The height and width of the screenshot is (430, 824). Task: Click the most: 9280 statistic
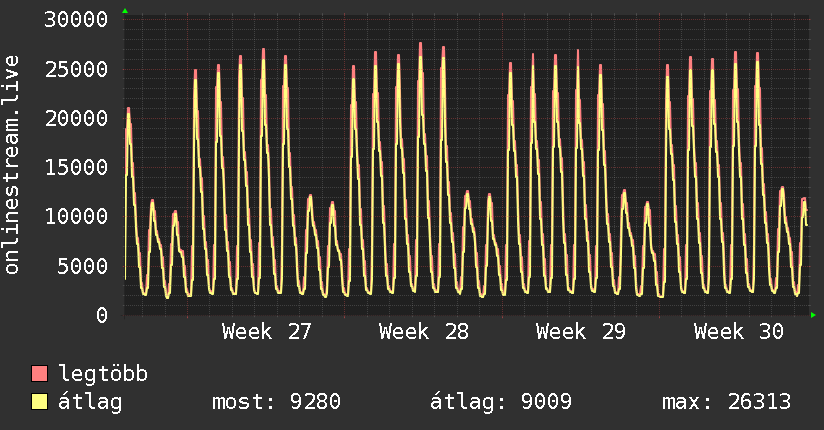276,402
